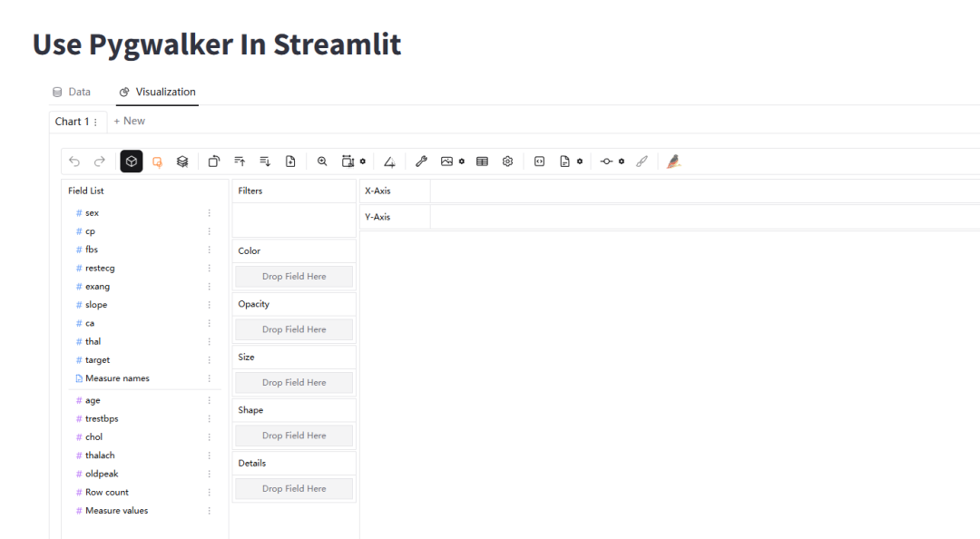Click the painter brush icon
This screenshot has height=539, width=980.
click(642, 162)
